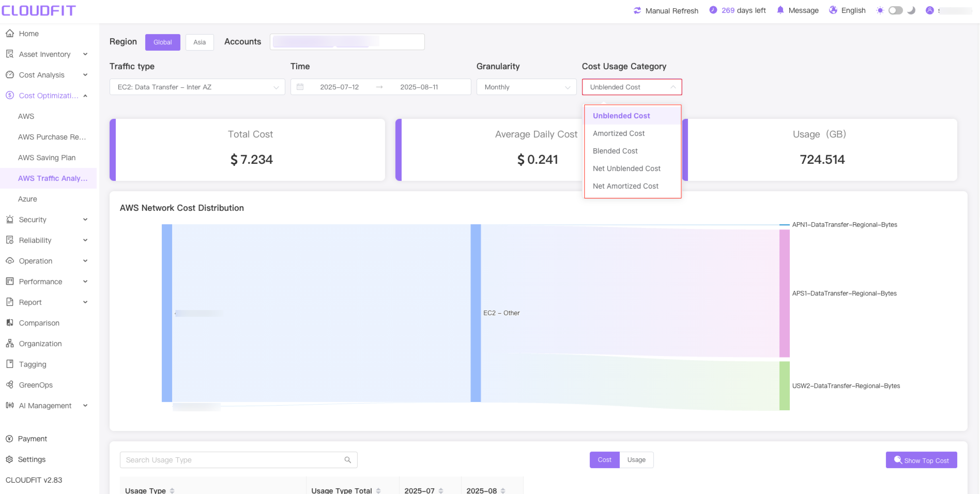Expand the Reliability menu
The height and width of the screenshot is (494, 980).
pos(85,240)
